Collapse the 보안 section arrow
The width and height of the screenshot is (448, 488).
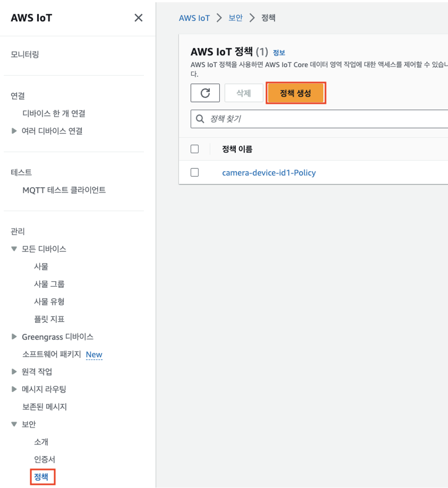pyautogui.click(x=14, y=424)
